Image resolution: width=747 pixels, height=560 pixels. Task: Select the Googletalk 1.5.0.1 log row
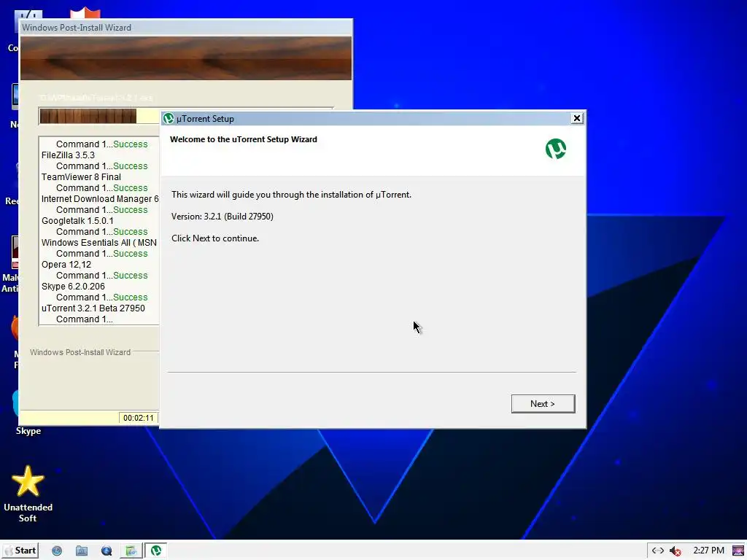coord(77,221)
